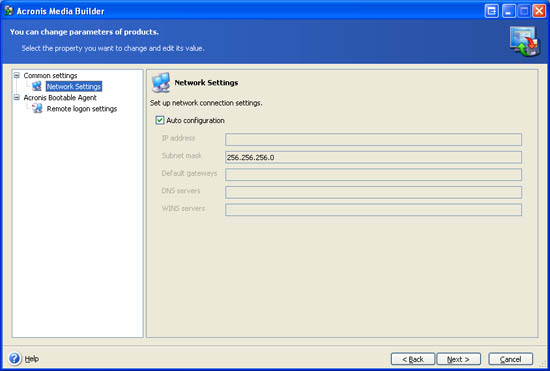Click the 'WINS servers' label
Screen dimensions: 550x371
pos(183,208)
